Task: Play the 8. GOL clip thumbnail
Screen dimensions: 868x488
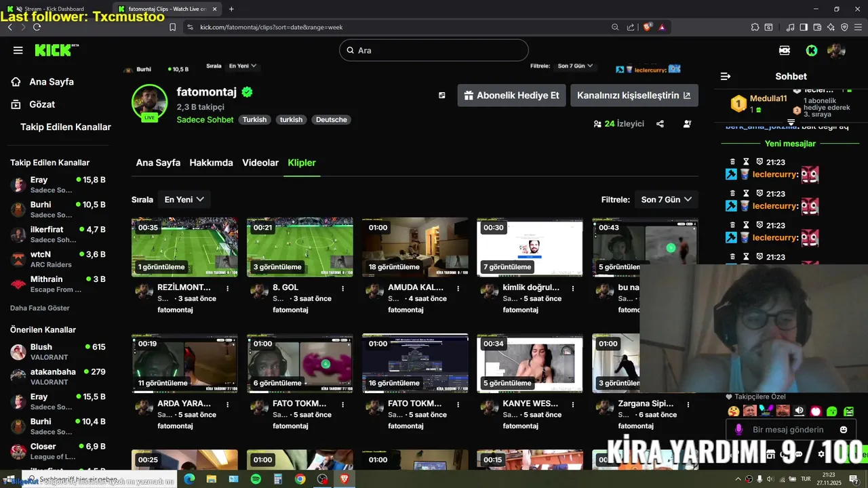Action: click(300, 247)
